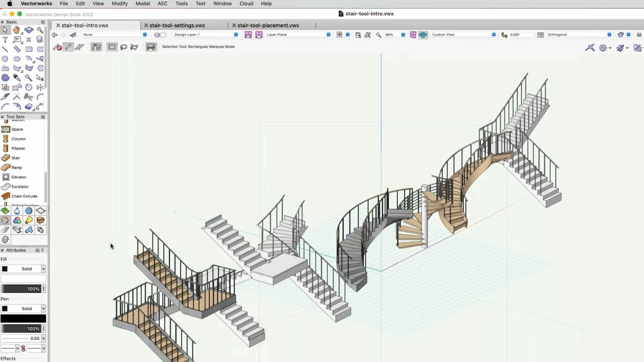Open the Custom View dropdown
Screen dimensions: 644x362
493,34
